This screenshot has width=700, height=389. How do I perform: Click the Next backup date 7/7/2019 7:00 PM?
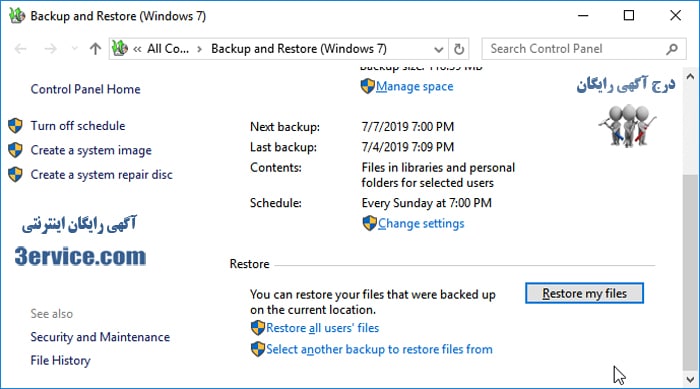(408, 127)
